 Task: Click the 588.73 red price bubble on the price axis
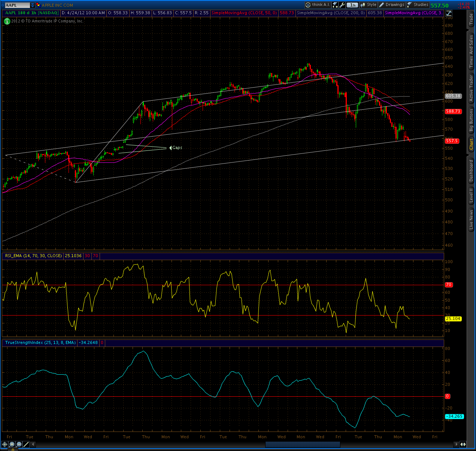tap(453, 112)
